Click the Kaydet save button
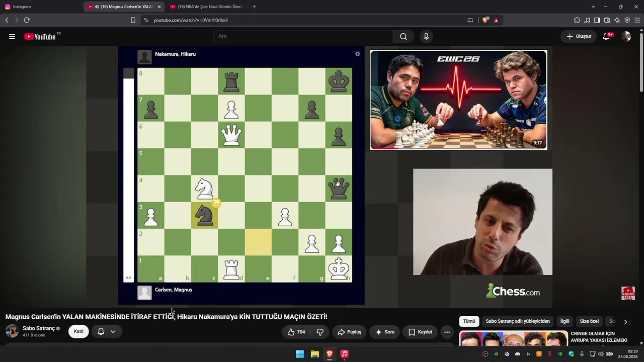 pyautogui.click(x=420, y=332)
